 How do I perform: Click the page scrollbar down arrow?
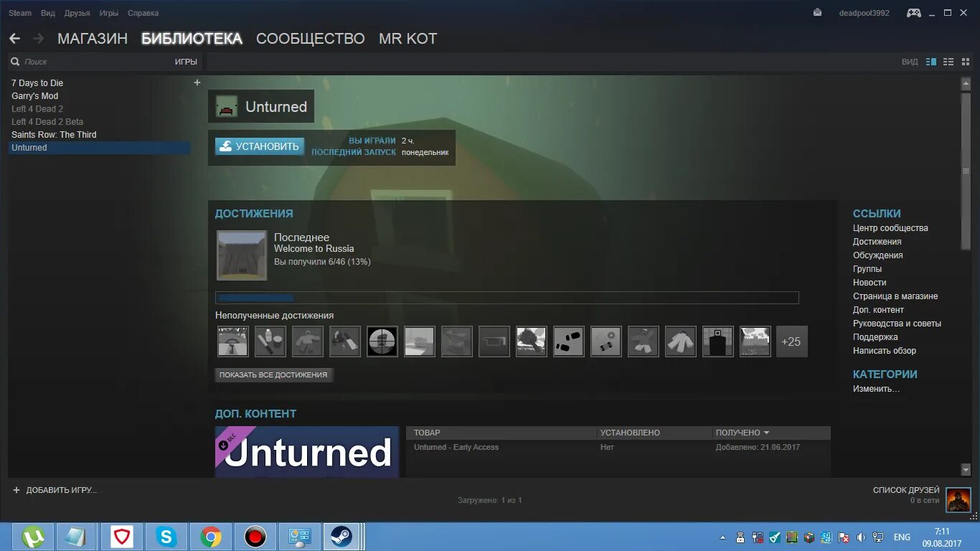click(x=966, y=469)
